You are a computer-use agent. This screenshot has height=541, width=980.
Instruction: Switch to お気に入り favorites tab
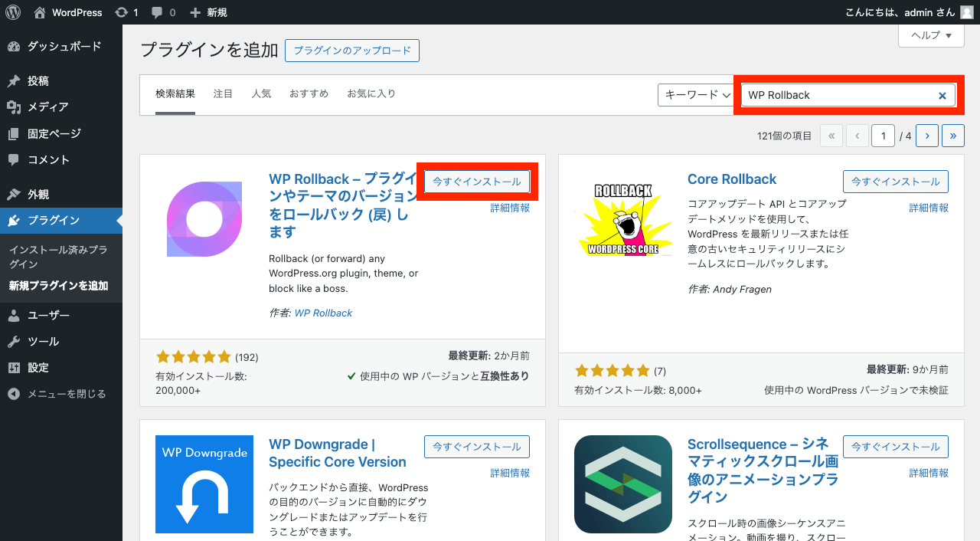(x=371, y=94)
